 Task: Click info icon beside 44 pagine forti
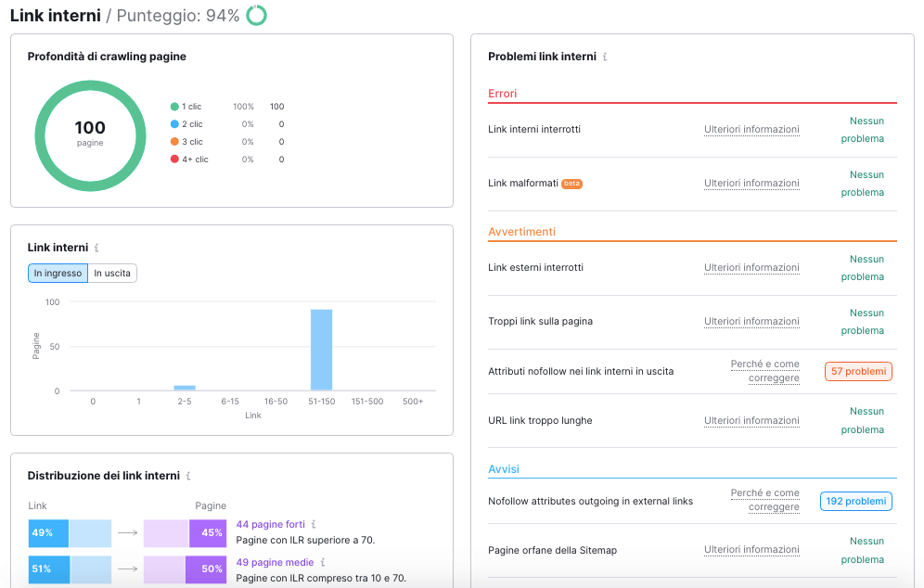(x=314, y=524)
